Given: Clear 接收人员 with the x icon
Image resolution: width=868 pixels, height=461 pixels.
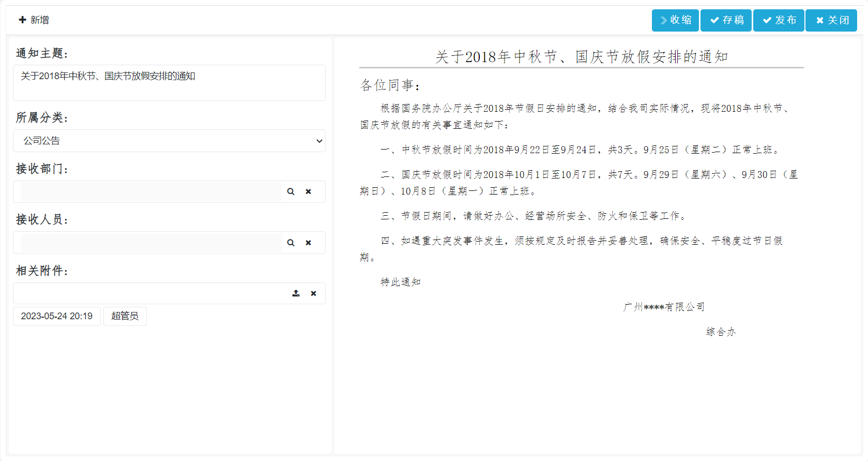Looking at the screenshot, I should coord(309,243).
